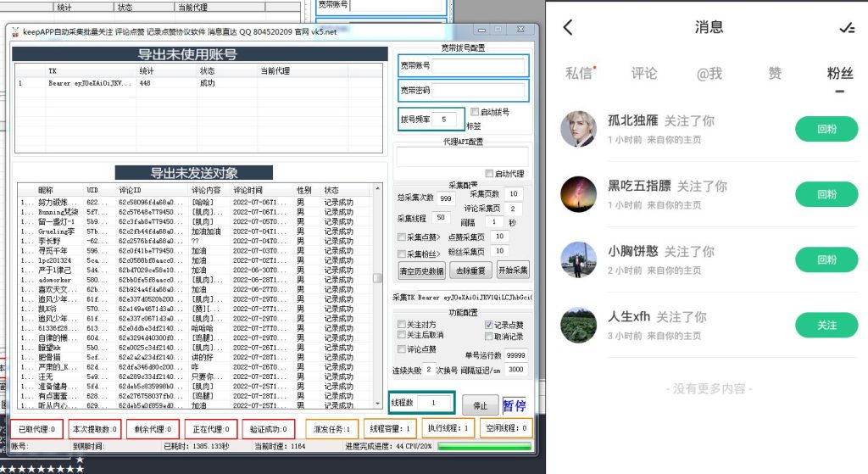868x474 pixels.
Task: Click the comment list scroll-down arrow
Action: click(x=377, y=404)
